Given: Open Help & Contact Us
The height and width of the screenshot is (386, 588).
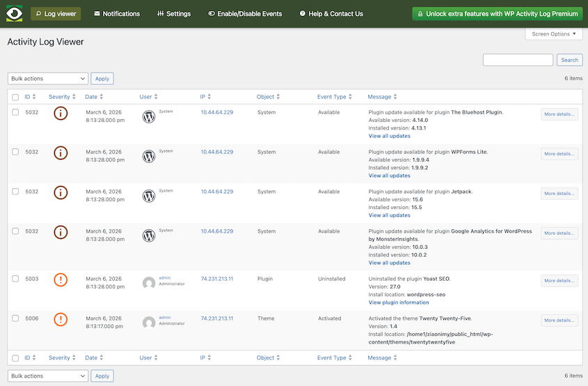Looking at the screenshot, I should point(331,14).
